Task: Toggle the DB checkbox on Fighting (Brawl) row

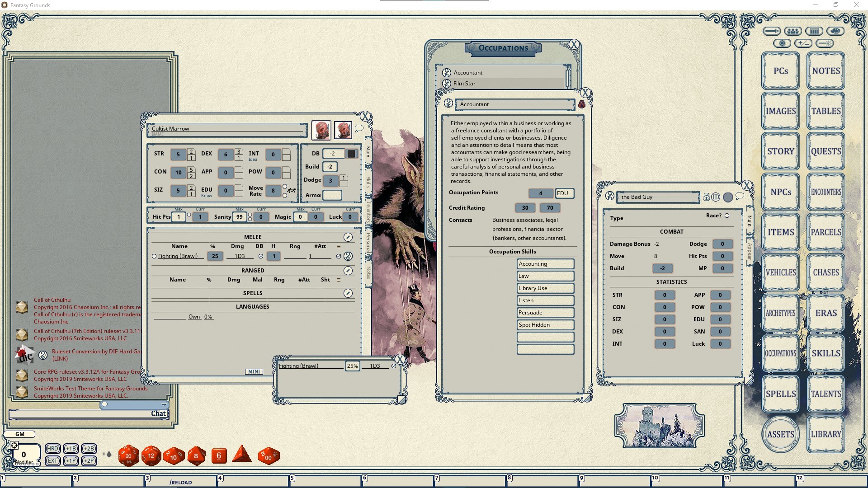Action: [x=261, y=256]
